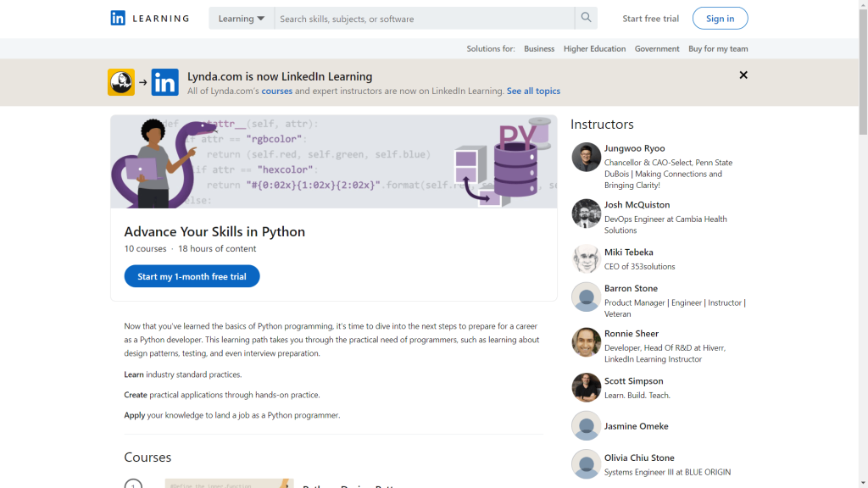This screenshot has width=868, height=488.
Task: Open the See all topics link
Action: coord(533,91)
